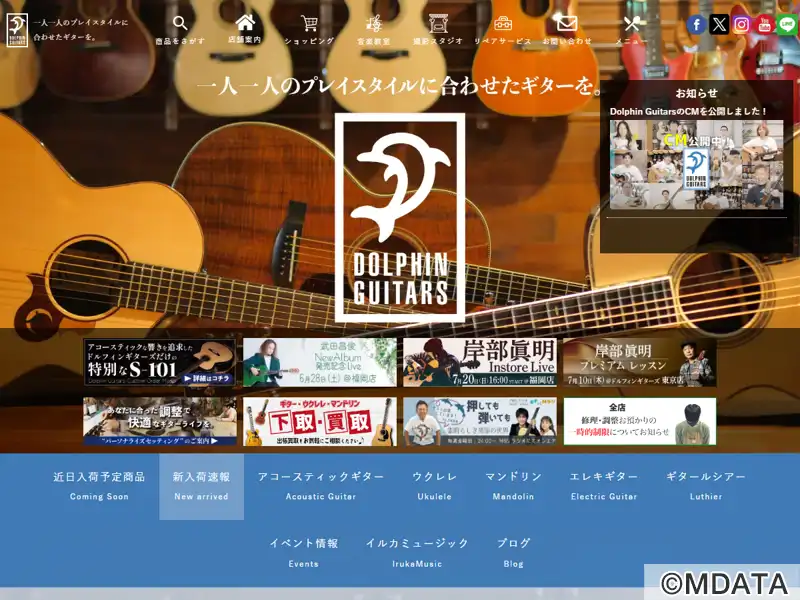Image resolution: width=800 pixels, height=600 pixels.
Task: Open the photo studio icon
Action: click(x=438, y=23)
